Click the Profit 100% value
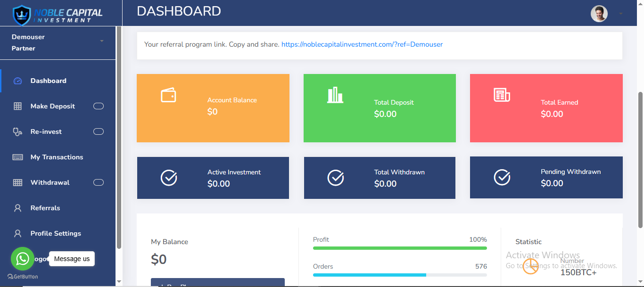The height and width of the screenshot is (287, 644). pyautogui.click(x=478, y=239)
